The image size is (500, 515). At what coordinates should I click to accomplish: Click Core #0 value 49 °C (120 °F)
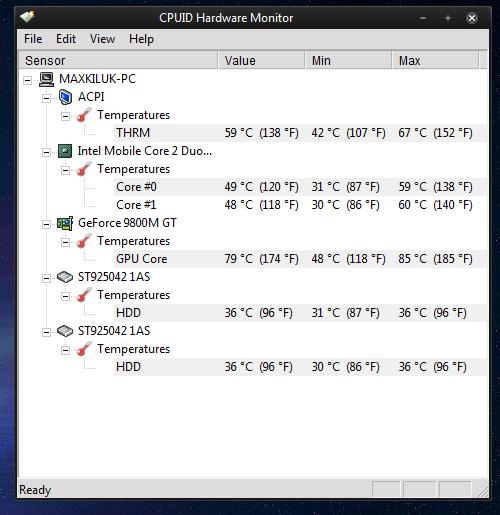(x=261, y=187)
